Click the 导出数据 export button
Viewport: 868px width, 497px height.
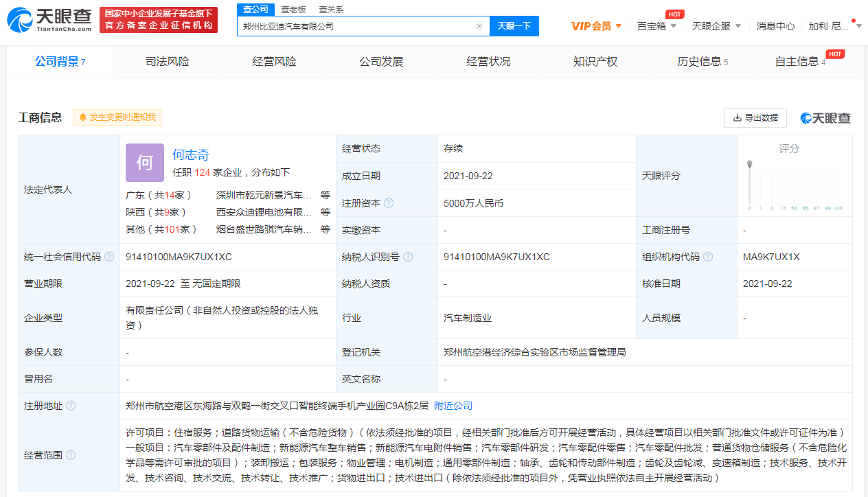(755, 117)
